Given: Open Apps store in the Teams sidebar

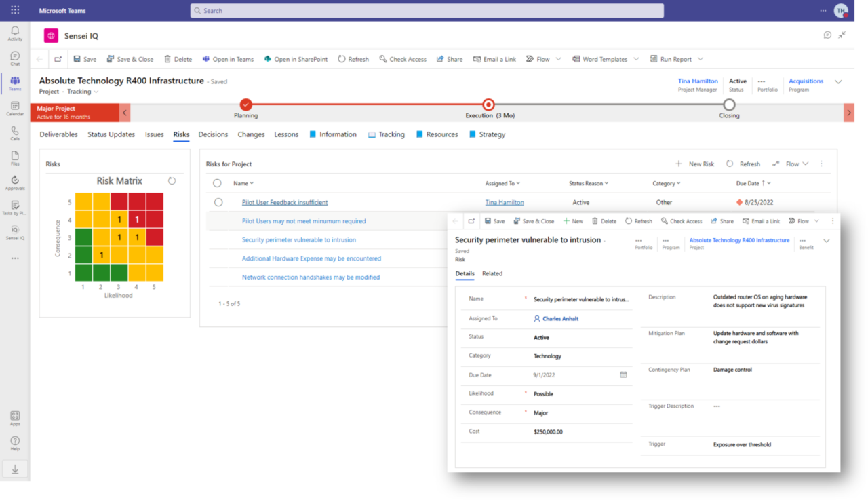Looking at the screenshot, I should tap(15, 418).
